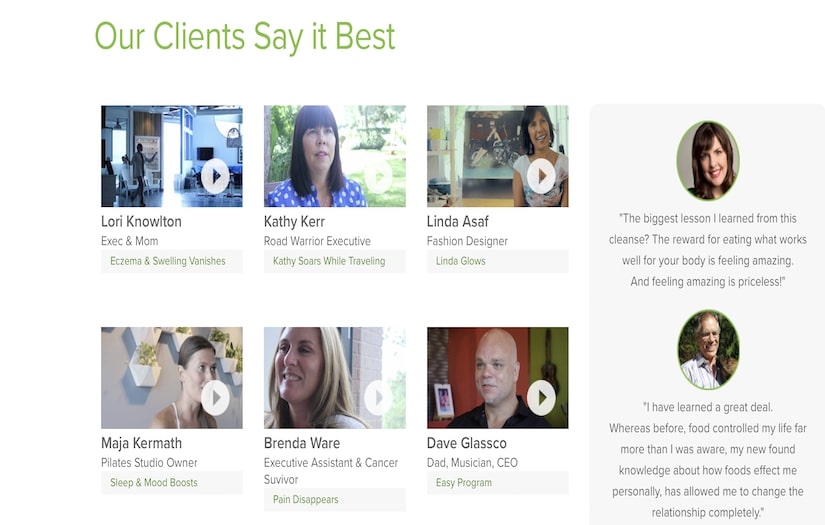Screen dimensions: 825x525
Task: Click the Kathy Kerr name heading
Action: click(294, 221)
